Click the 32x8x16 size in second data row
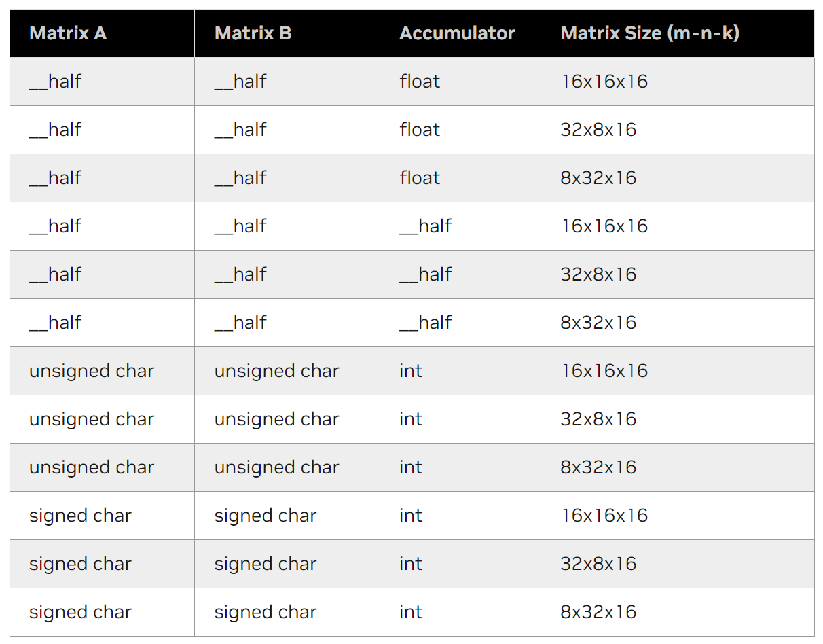The image size is (823, 644). point(598,130)
